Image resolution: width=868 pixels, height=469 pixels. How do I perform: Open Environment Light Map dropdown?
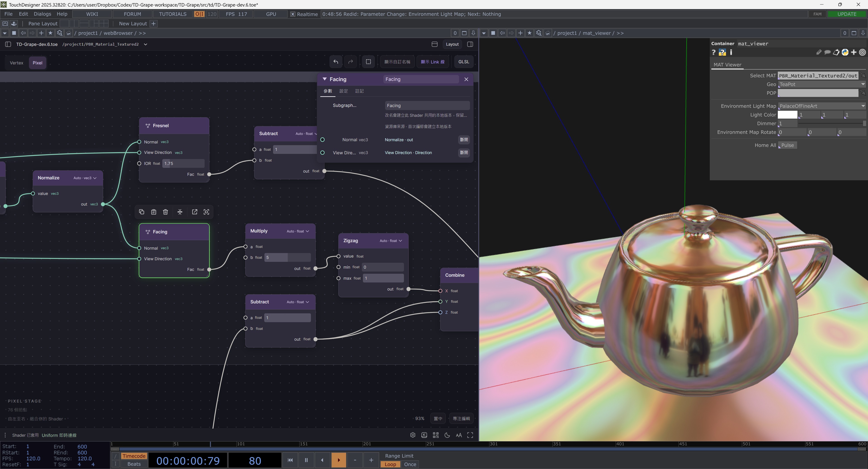click(821, 106)
